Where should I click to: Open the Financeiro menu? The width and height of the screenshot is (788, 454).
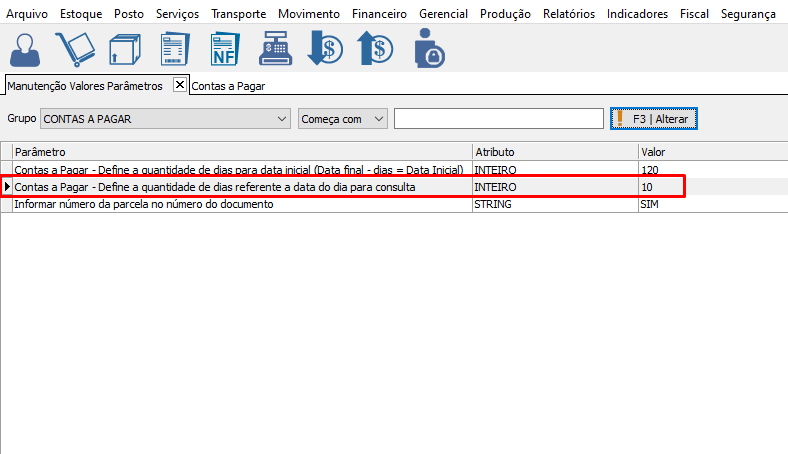381,14
